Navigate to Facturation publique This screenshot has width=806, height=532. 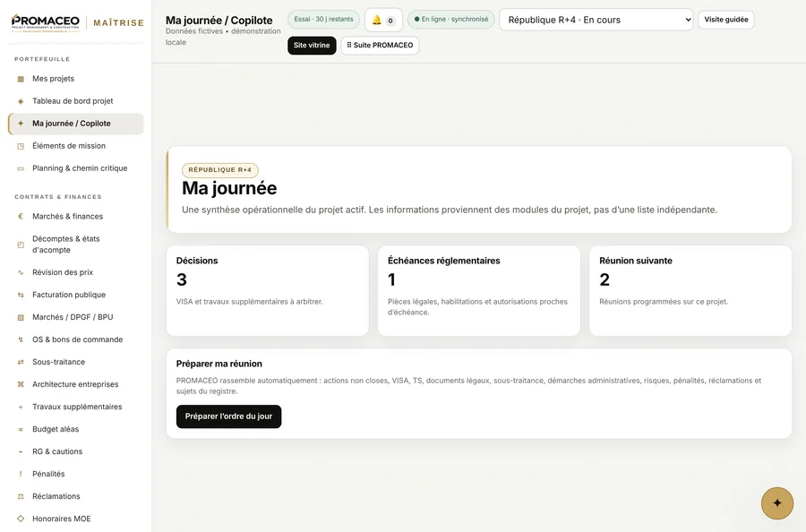point(76,295)
